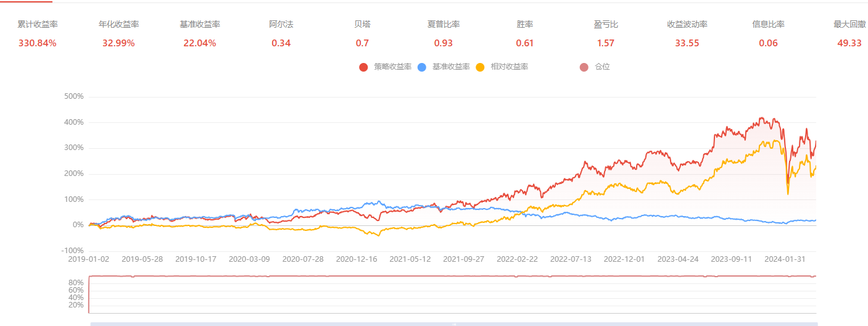Click the 2021-05-12 date axis label
The height and width of the screenshot is (326, 868).
(x=410, y=259)
